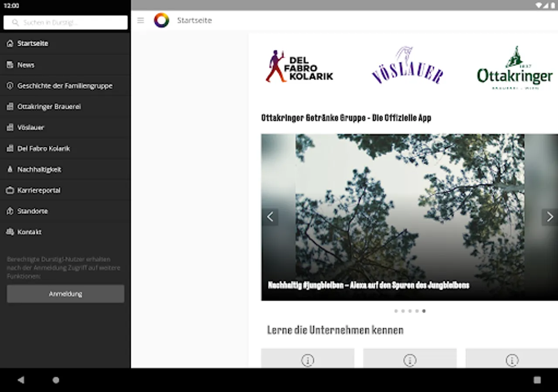The width and height of the screenshot is (558, 392).
Task: Open Kontakt menu item
Action: pyautogui.click(x=65, y=232)
